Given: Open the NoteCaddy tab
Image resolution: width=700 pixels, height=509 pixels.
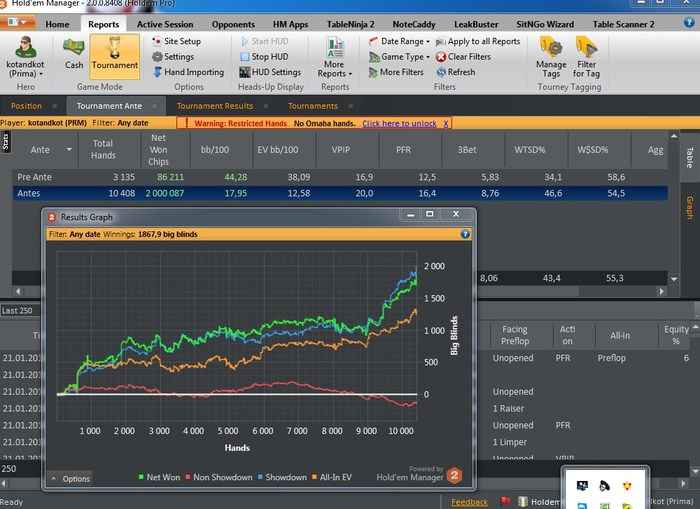Looking at the screenshot, I should [413, 25].
